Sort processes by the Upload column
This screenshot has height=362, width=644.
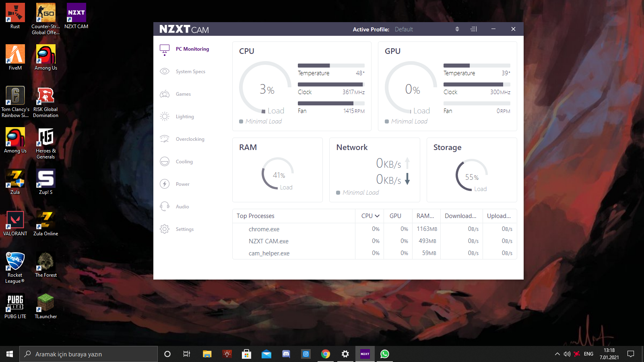pyautogui.click(x=499, y=216)
